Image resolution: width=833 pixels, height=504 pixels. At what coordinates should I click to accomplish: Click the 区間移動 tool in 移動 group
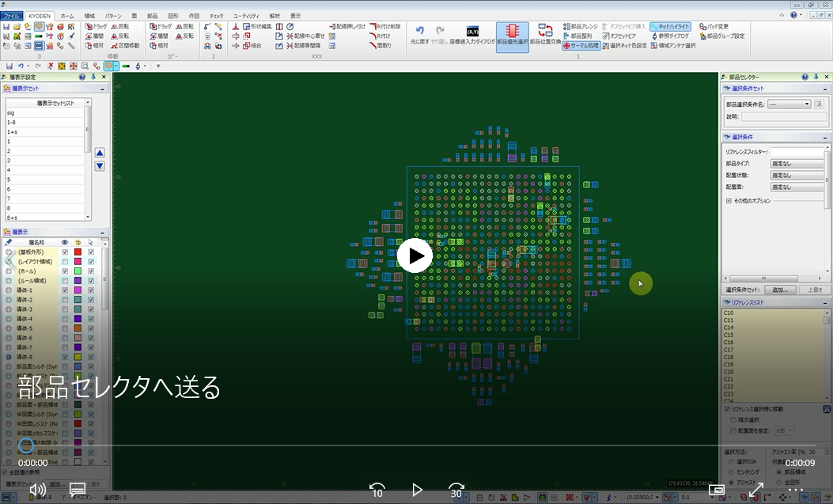pyautogui.click(x=125, y=46)
